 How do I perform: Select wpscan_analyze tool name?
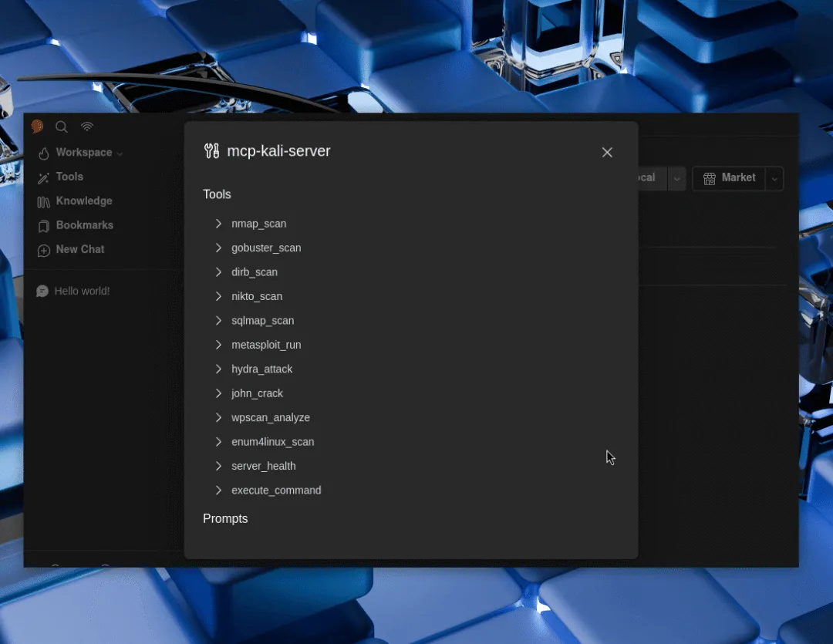(271, 418)
